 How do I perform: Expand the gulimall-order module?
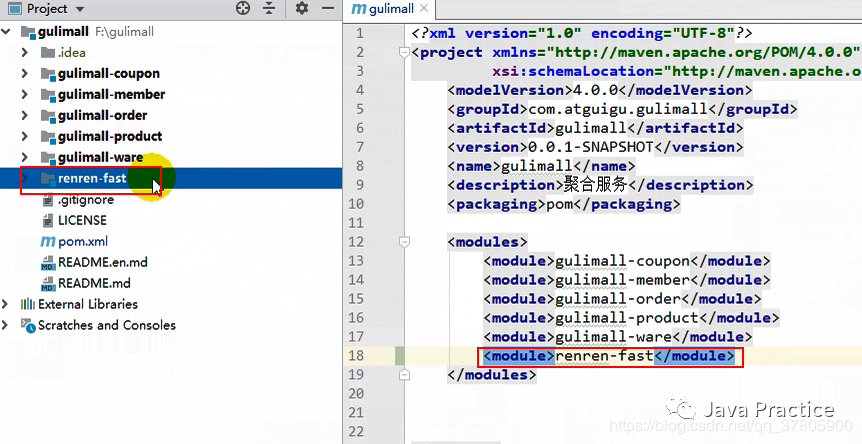(x=24, y=115)
